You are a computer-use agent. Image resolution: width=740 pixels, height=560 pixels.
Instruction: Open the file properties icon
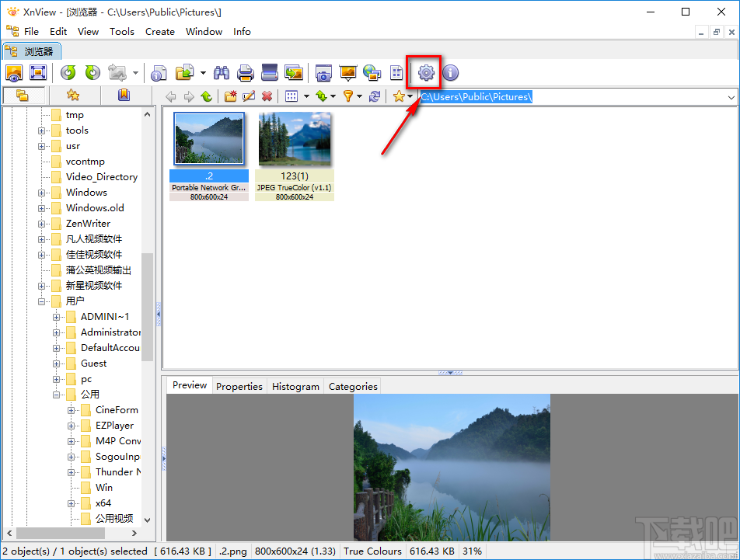point(159,73)
